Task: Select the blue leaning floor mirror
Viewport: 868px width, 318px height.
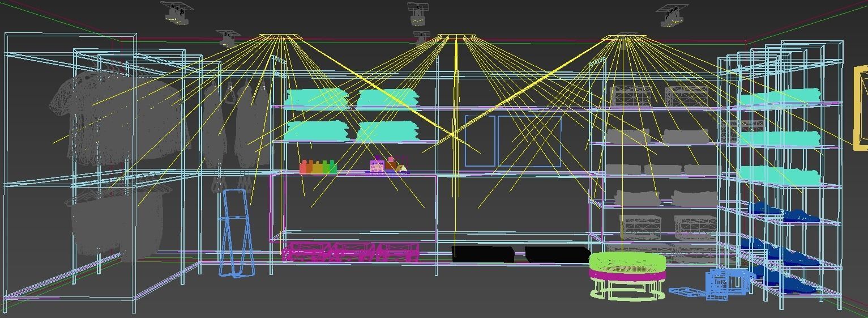Action: point(237,233)
